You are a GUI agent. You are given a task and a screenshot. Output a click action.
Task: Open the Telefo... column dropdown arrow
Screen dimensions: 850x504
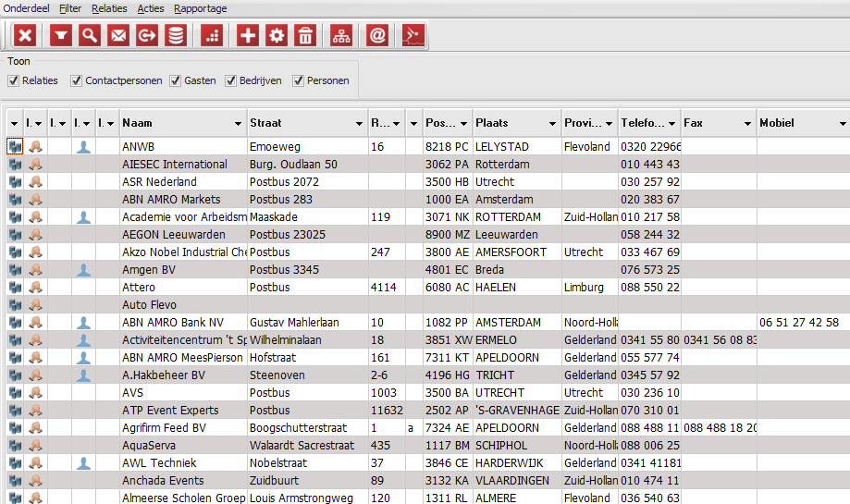[x=672, y=124]
